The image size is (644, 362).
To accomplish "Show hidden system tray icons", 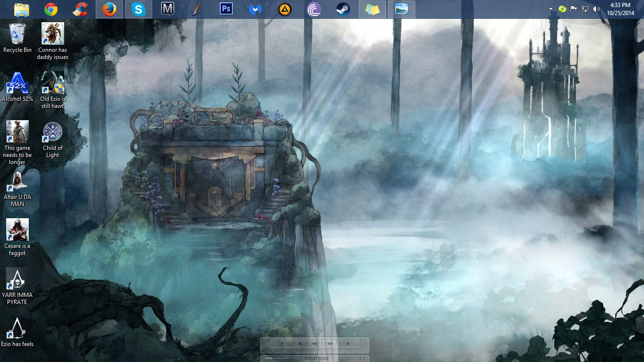I will [551, 9].
